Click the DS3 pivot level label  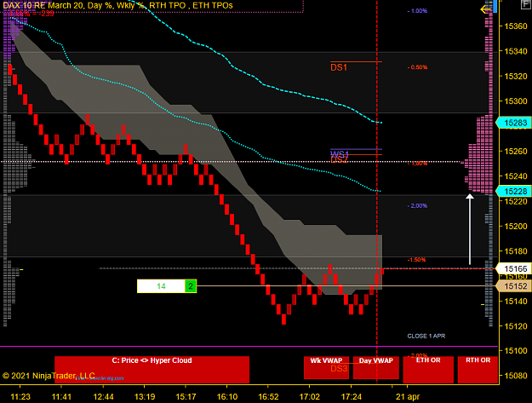(x=339, y=368)
